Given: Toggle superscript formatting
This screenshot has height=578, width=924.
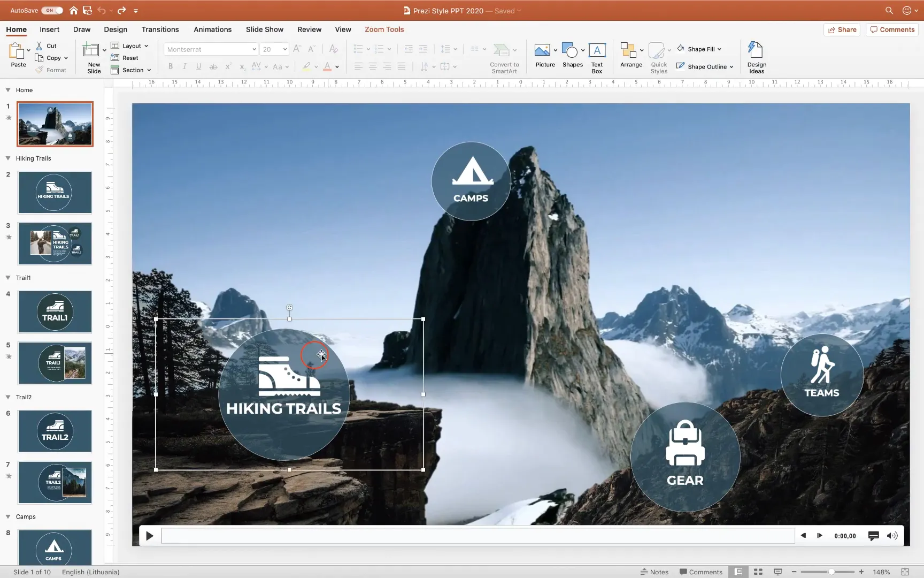Looking at the screenshot, I should coord(228,66).
